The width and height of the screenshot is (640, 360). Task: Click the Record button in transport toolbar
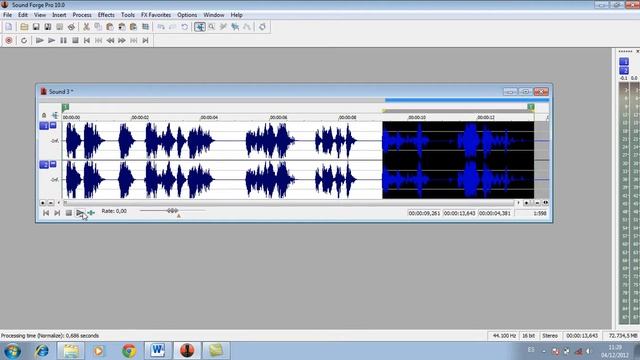tap(9, 40)
